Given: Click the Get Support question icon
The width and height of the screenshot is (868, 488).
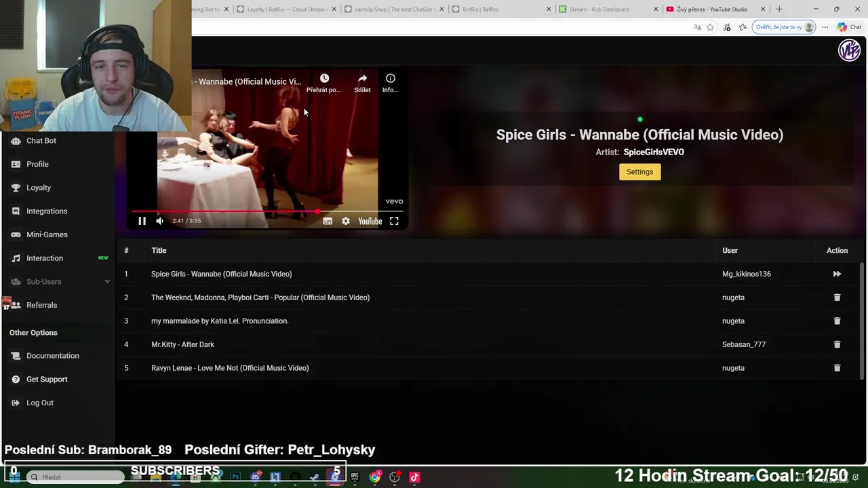Looking at the screenshot, I should click(16, 380).
